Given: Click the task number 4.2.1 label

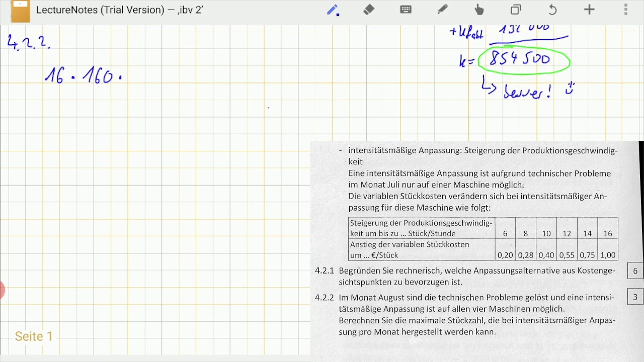Looking at the screenshot, I should [x=325, y=270].
